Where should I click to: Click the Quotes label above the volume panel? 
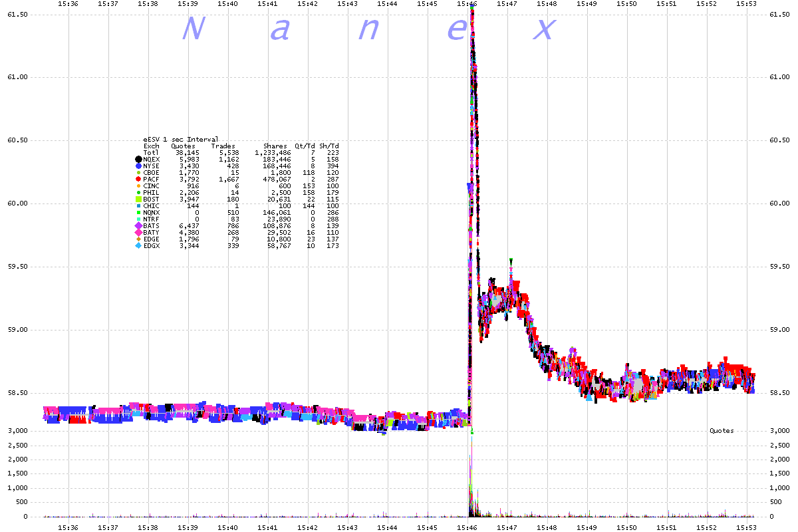click(x=722, y=431)
